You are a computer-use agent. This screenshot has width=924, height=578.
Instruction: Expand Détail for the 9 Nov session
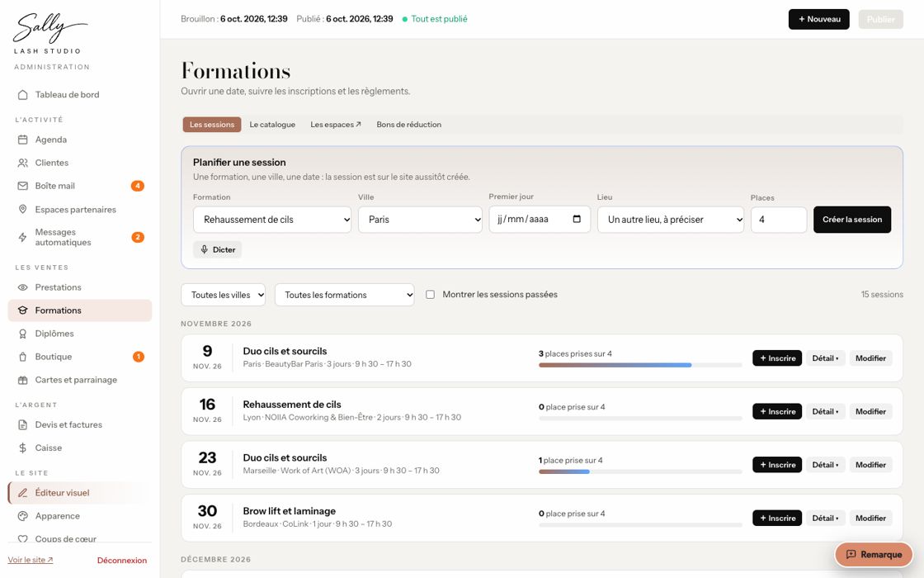tap(825, 358)
